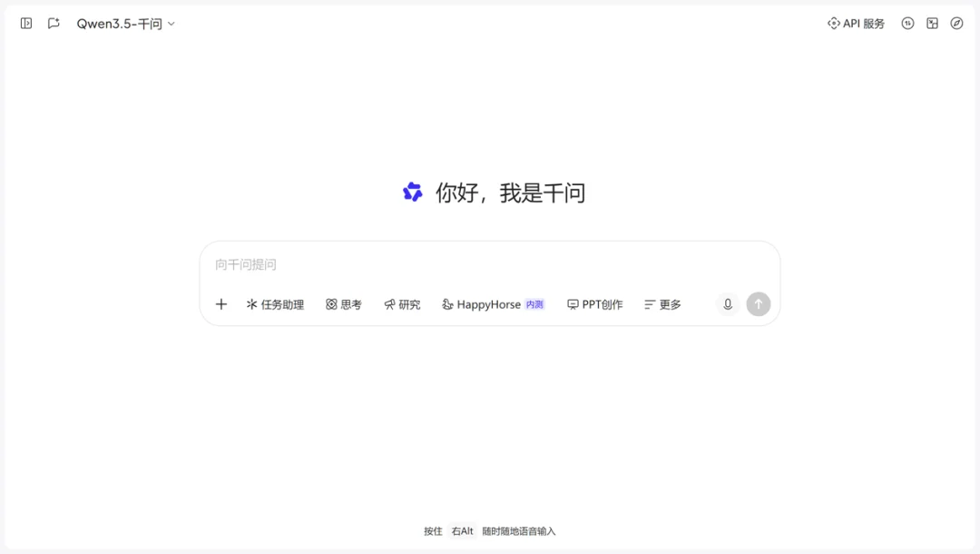Enable the 任务助理 task assistant mode
Viewport: 980px width, 554px height.
coord(275,304)
